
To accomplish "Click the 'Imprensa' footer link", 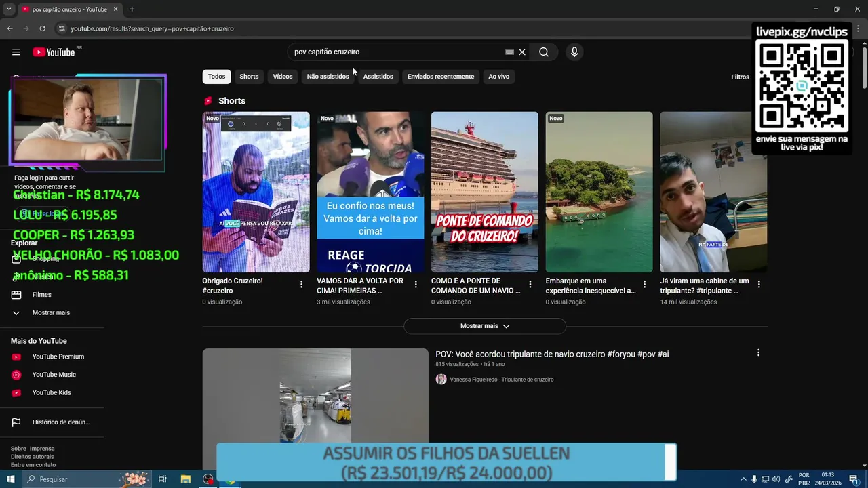I will pyautogui.click(x=42, y=449).
